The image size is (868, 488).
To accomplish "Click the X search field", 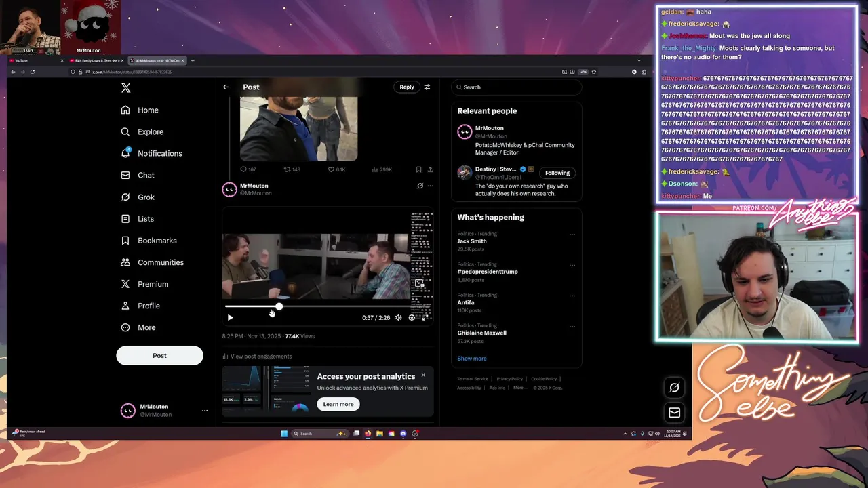I will click(x=516, y=87).
